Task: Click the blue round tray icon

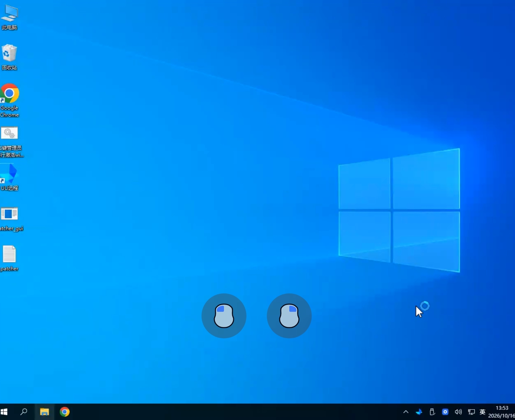Action: point(445,412)
